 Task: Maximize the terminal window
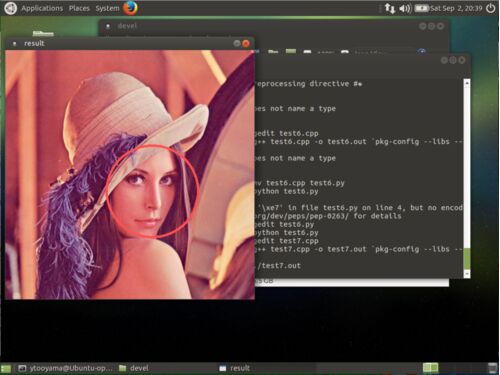[x=453, y=60]
